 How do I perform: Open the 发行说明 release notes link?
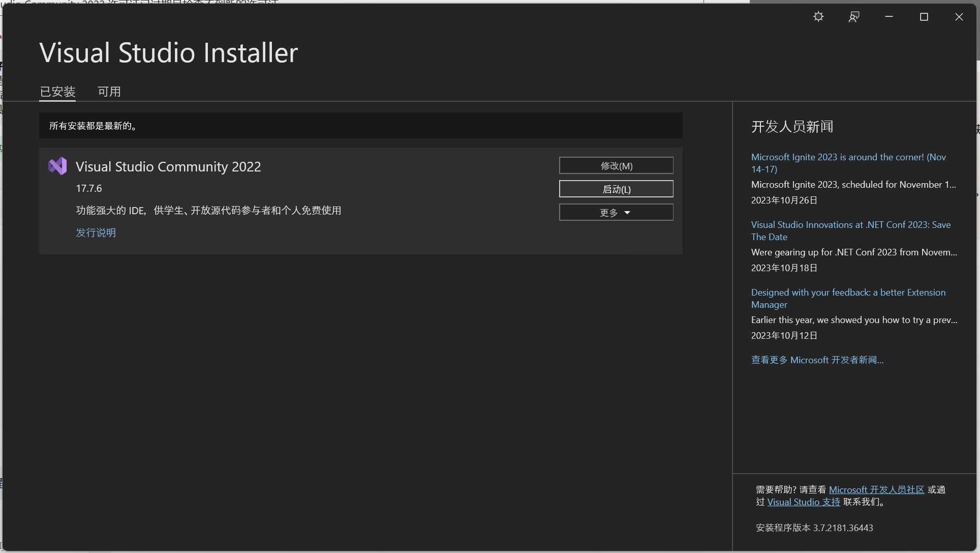pyautogui.click(x=96, y=232)
